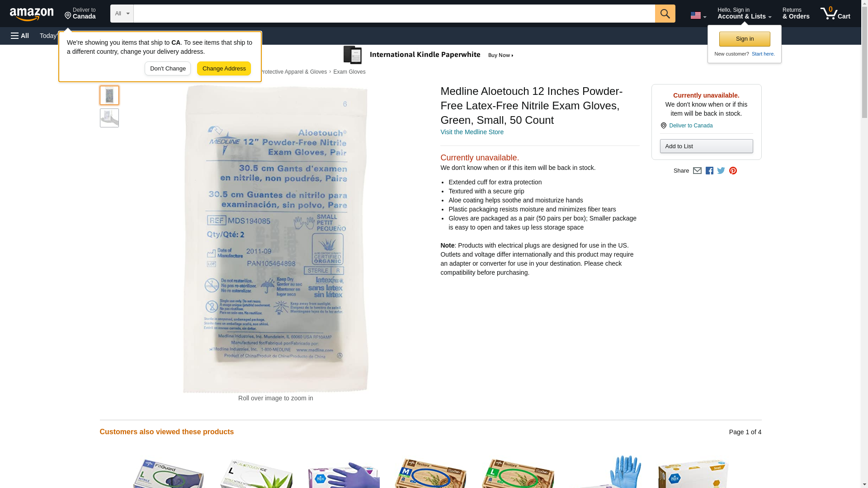Click the Amazon logo
Viewport: 868px width, 488px height.
pyautogui.click(x=32, y=14)
